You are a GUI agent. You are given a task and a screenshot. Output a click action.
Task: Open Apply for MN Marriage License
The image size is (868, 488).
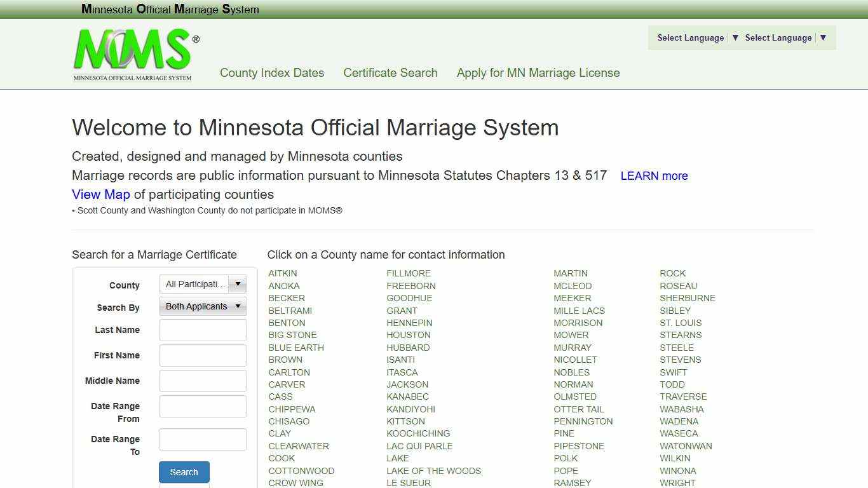[538, 73]
